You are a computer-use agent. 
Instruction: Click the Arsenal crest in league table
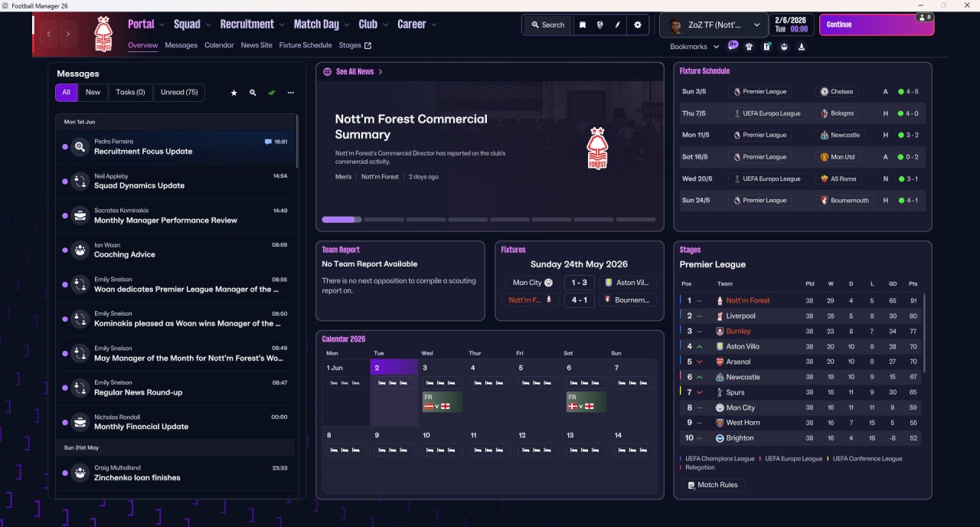(x=720, y=362)
